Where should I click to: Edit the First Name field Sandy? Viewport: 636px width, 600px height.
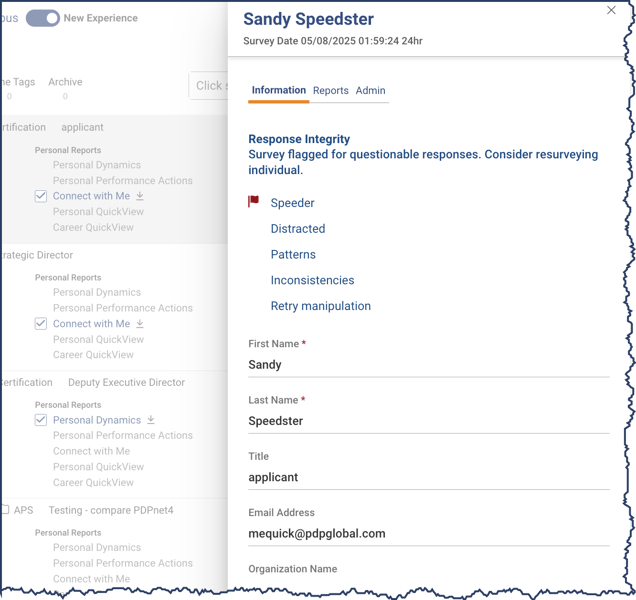point(429,365)
